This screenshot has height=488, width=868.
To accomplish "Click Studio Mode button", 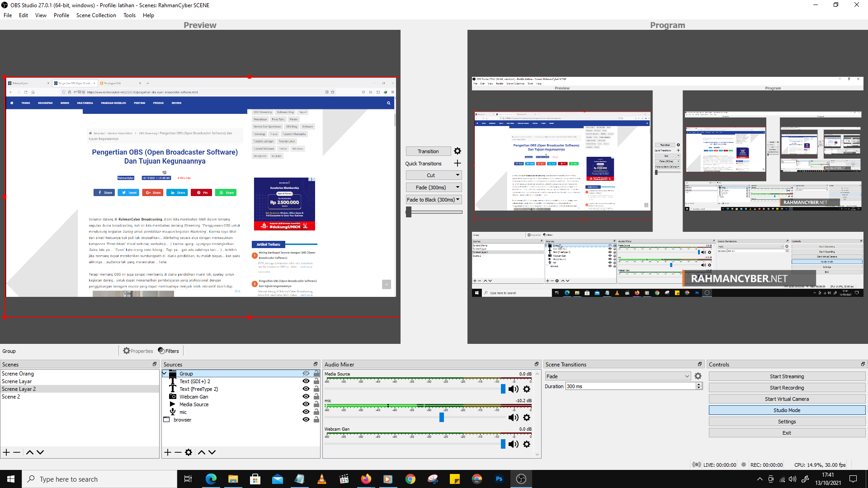I will [786, 410].
